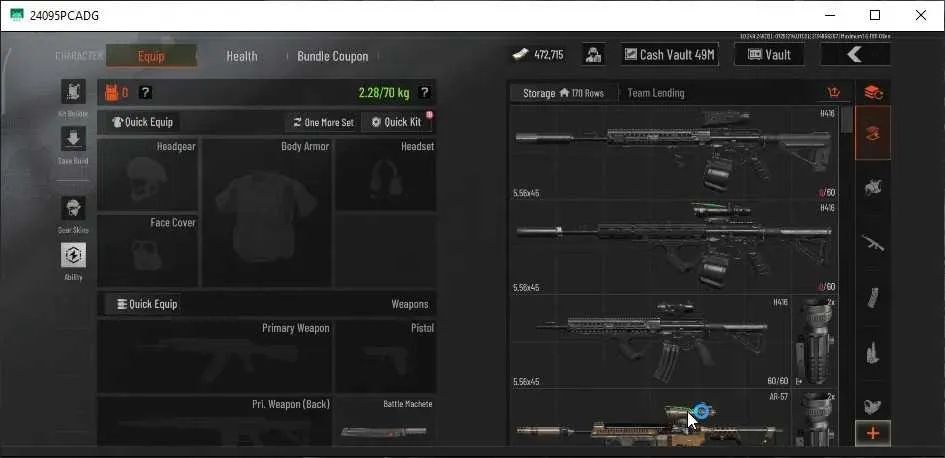Image resolution: width=945 pixels, height=458 pixels.
Task: Open the teammates icon next to 472,715
Action: tap(594, 55)
